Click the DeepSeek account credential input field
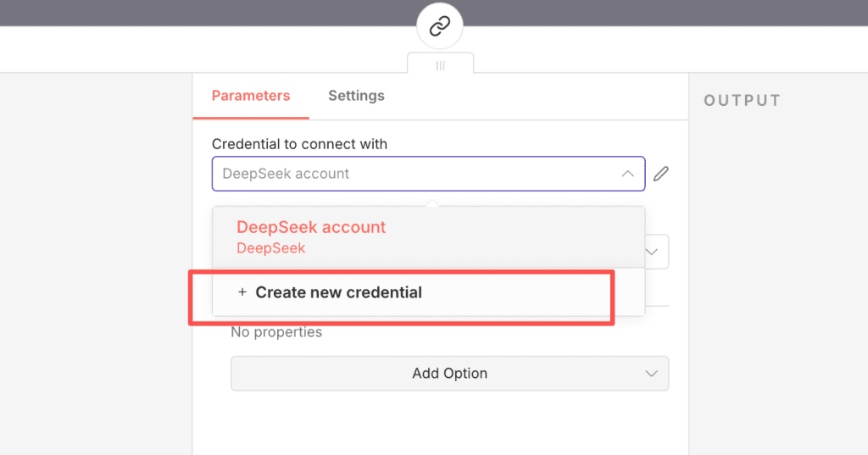Viewport: 868px width, 455px height. pos(415,174)
